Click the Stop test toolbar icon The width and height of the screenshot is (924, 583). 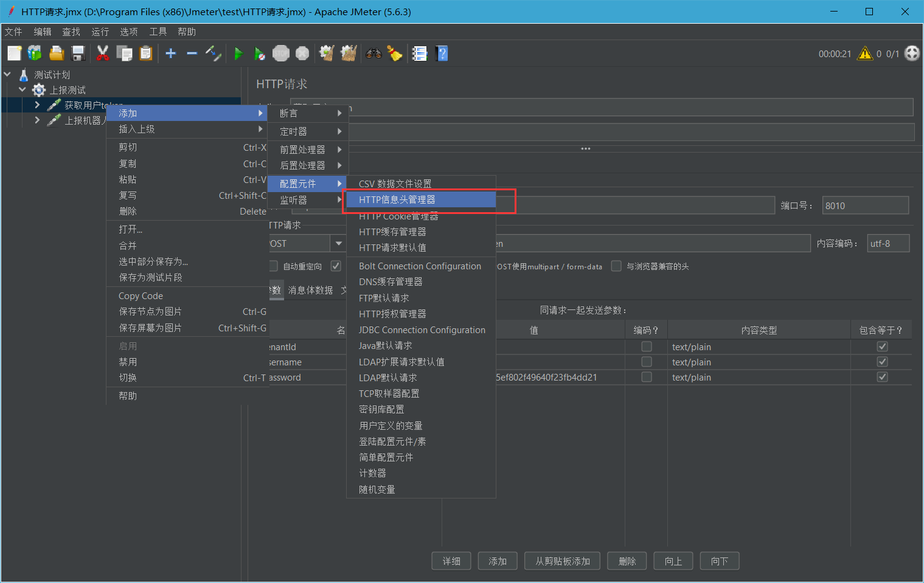point(281,53)
